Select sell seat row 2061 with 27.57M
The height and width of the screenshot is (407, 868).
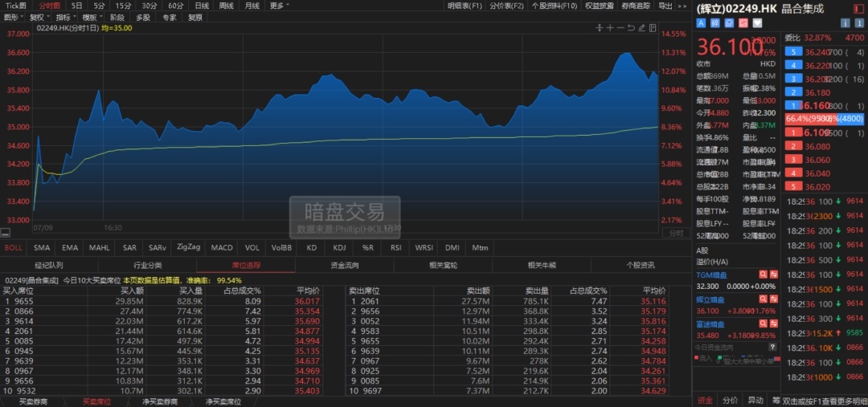pyautogui.click(x=506, y=301)
